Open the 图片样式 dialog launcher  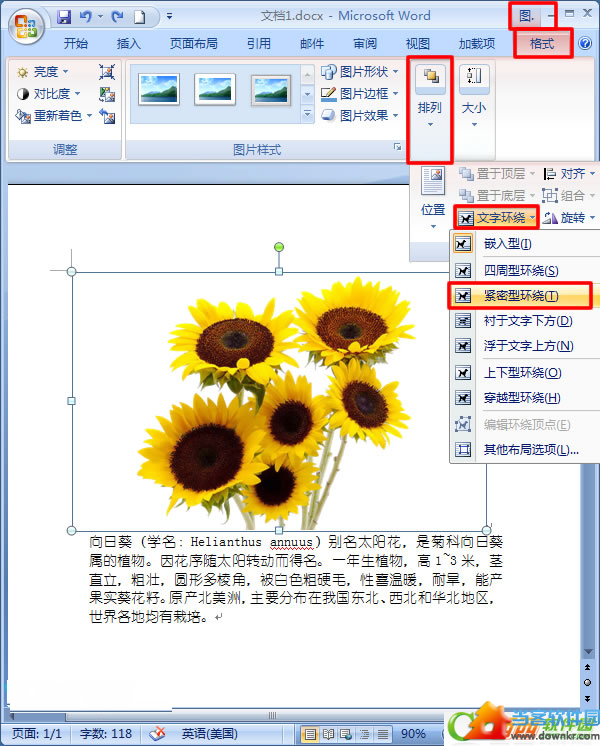[x=397, y=147]
